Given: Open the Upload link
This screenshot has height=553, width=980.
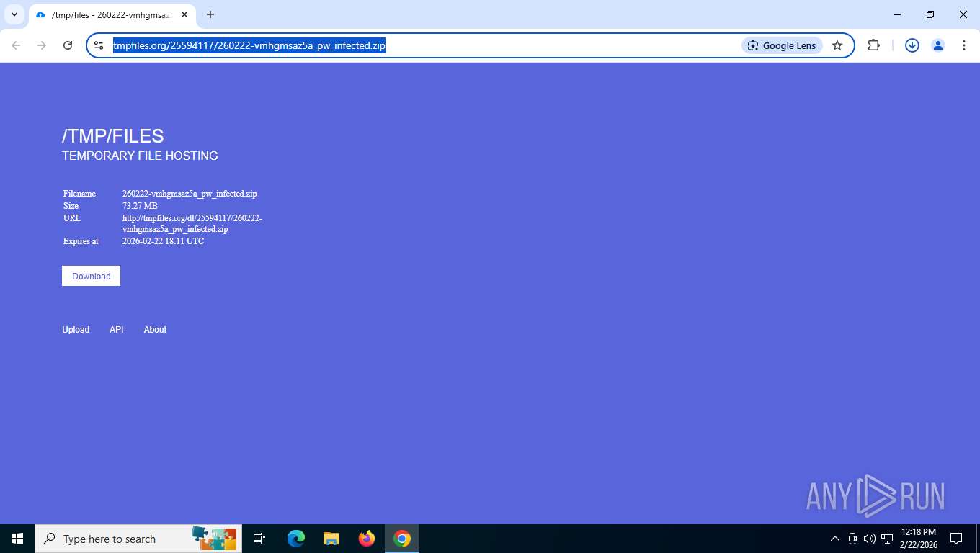Looking at the screenshot, I should click(x=76, y=330).
